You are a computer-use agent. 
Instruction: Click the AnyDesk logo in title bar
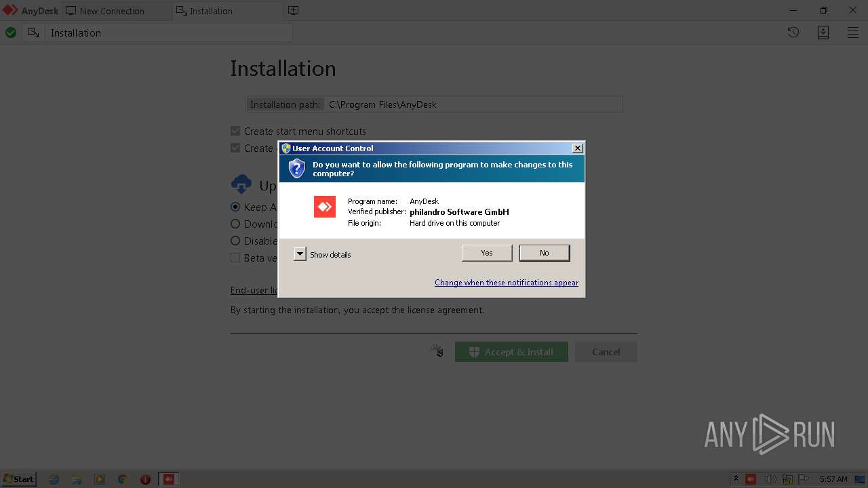pos(10,11)
